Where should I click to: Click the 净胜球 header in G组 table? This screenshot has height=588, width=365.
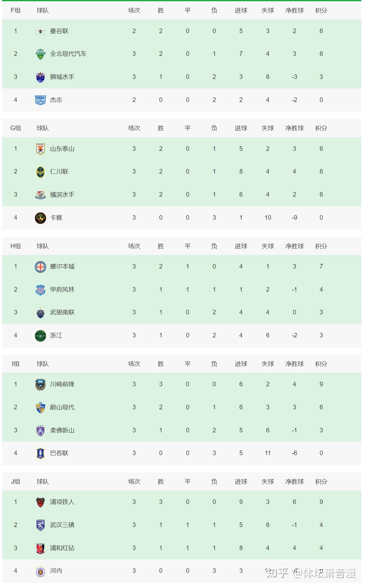click(294, 128)
